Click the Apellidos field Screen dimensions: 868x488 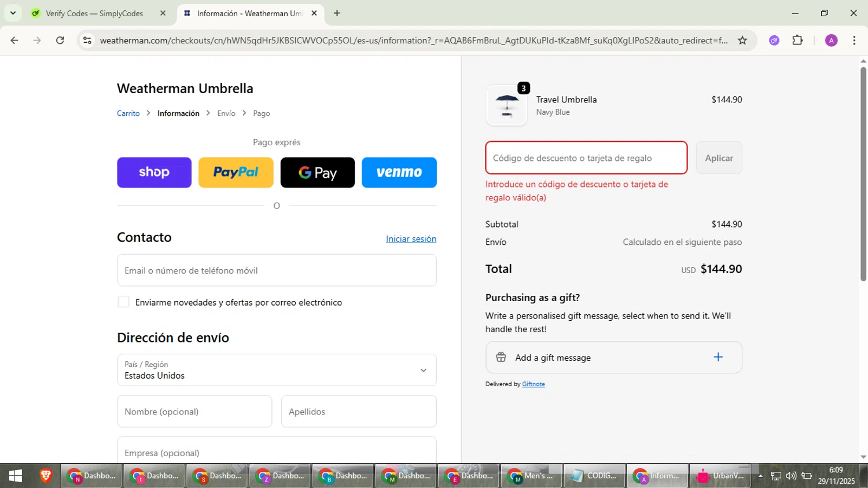click(x=359, y=412)
